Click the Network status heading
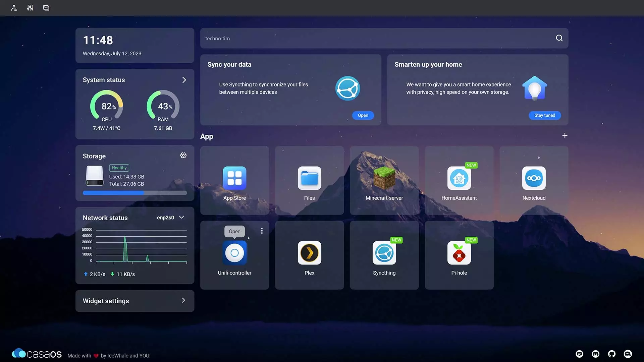644x362 pixels. (x=105, y=218)
